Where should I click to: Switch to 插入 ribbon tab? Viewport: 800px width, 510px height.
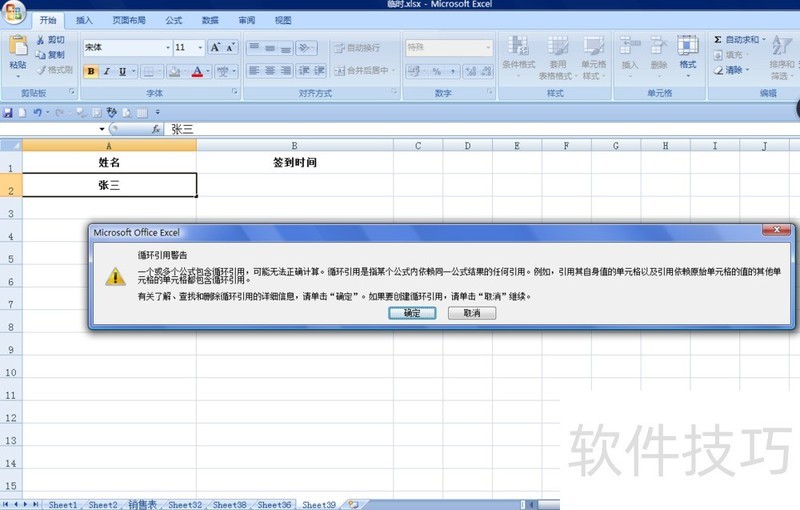pos(84,20)
